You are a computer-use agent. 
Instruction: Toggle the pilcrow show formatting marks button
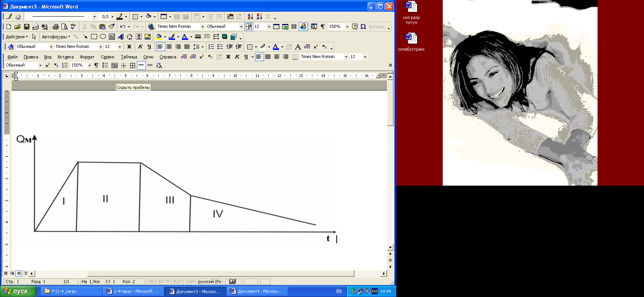point(322,27)
